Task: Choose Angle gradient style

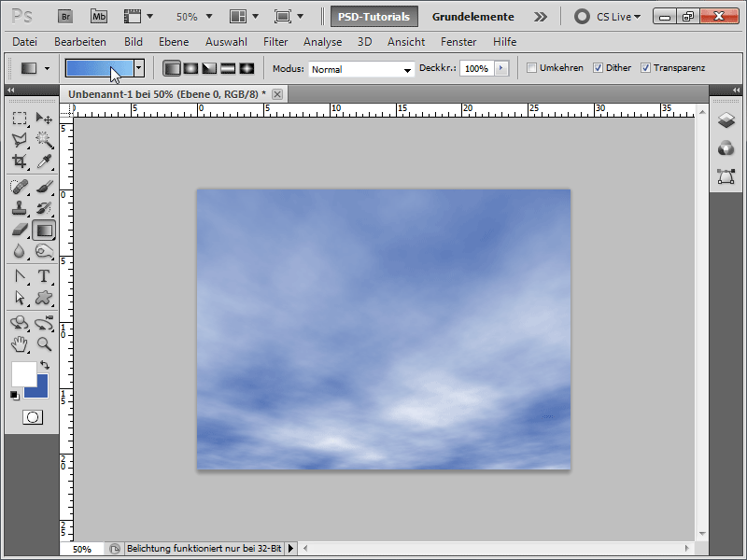Action: click(209, 68)
